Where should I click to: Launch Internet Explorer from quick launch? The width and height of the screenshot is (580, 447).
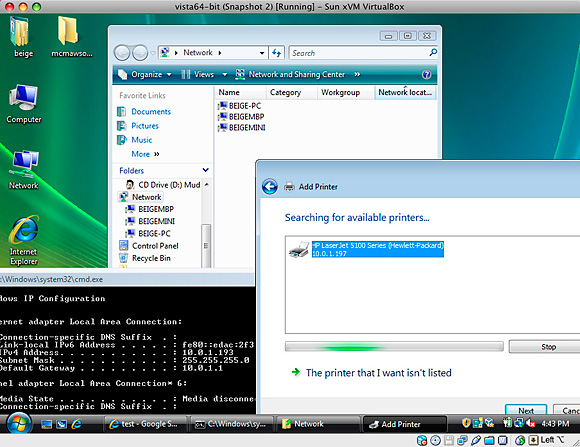pos(77,424)
